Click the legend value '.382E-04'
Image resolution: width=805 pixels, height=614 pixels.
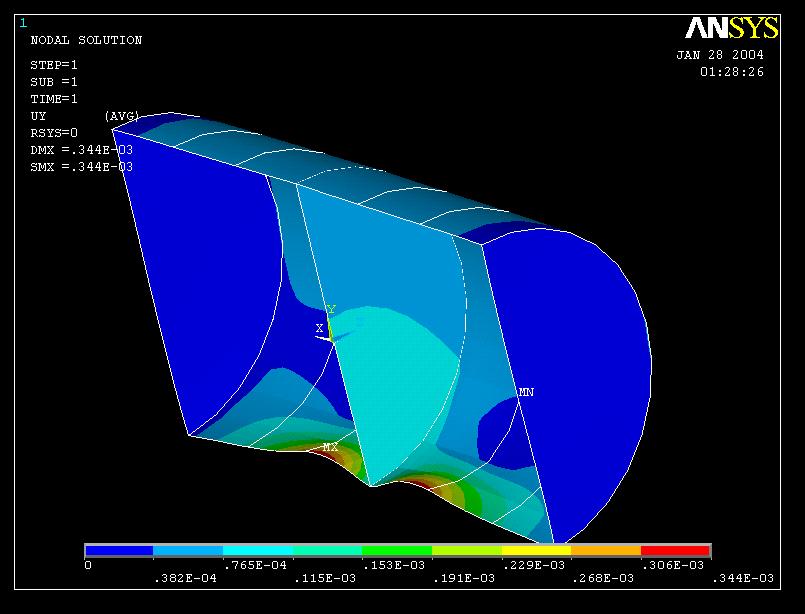(x=185, y=578)
